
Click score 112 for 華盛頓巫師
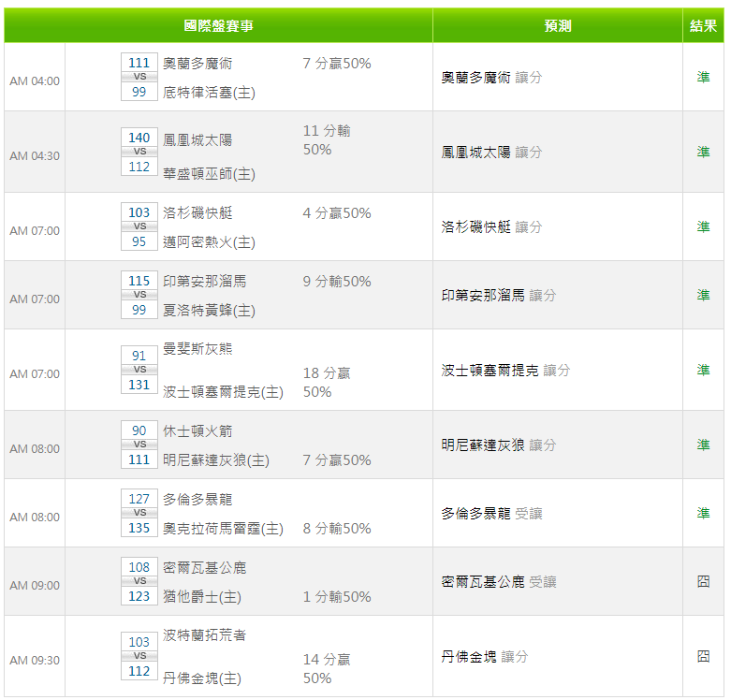click(139, 167)
